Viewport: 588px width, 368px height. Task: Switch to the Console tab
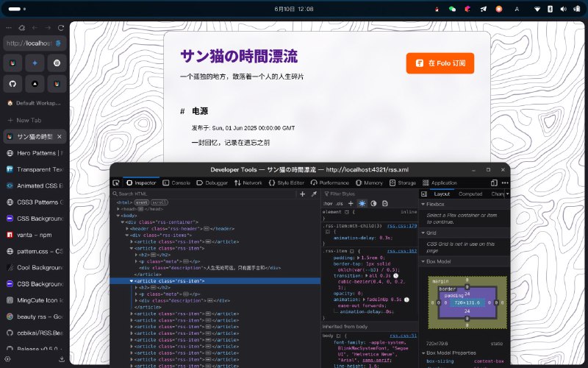pyautogui.click(x=176, y=183)
